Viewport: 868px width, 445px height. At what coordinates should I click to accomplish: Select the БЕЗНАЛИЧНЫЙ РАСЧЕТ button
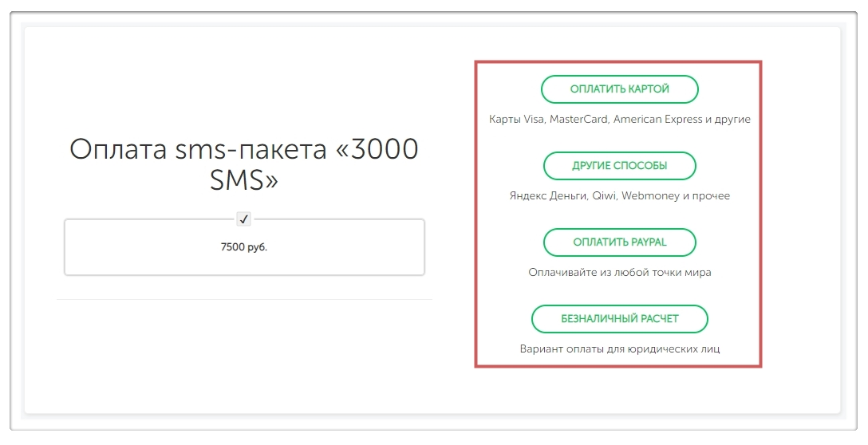[x=619, y=319]
